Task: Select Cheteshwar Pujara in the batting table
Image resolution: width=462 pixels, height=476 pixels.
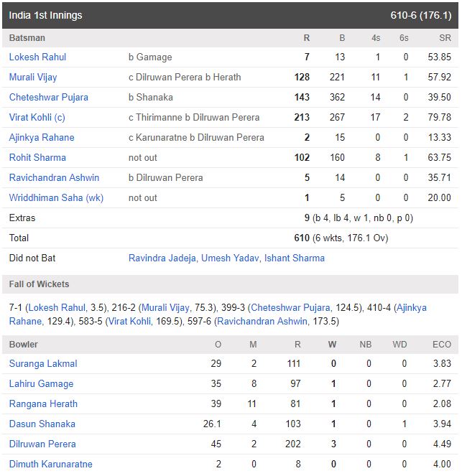Action: 49,97
